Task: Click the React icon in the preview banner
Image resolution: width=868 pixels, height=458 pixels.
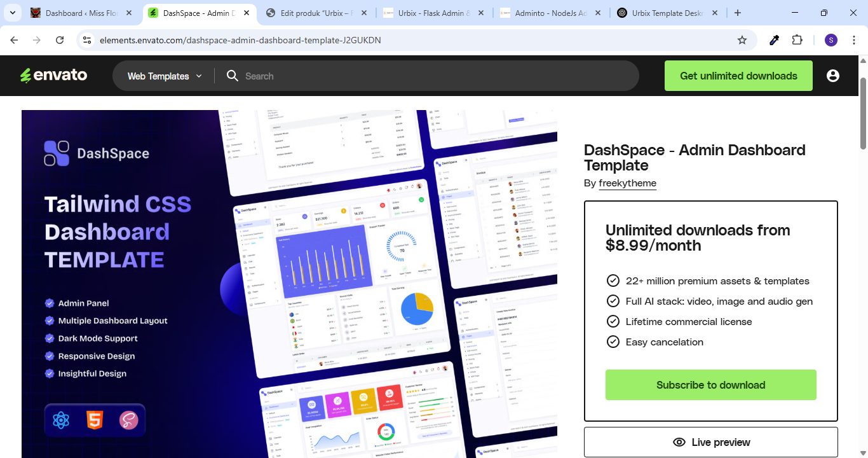Action: (61, 420)
